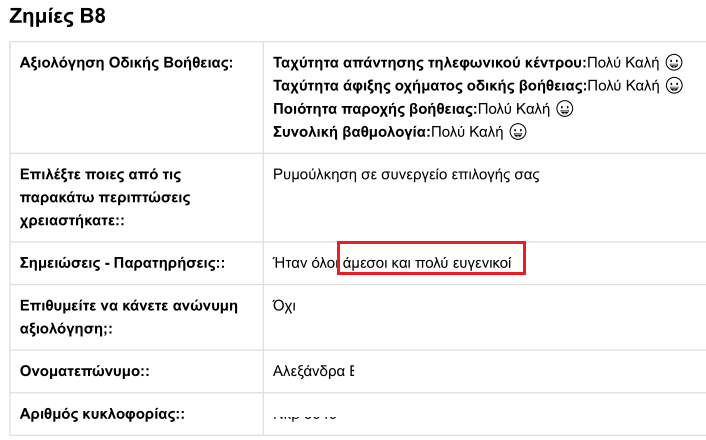The width and height of the screenshot is (706, 440).
Task: Click the Όχι answer for anonymous evaluation
Action: click(284, 307)
